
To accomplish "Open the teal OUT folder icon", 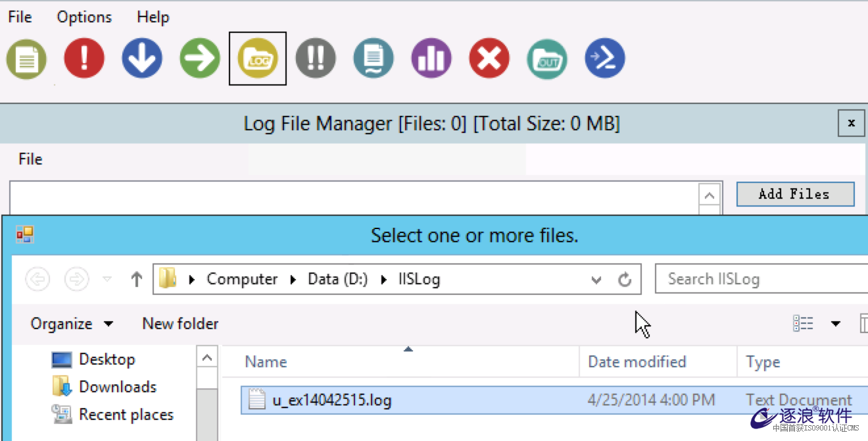I will point(546,58).
